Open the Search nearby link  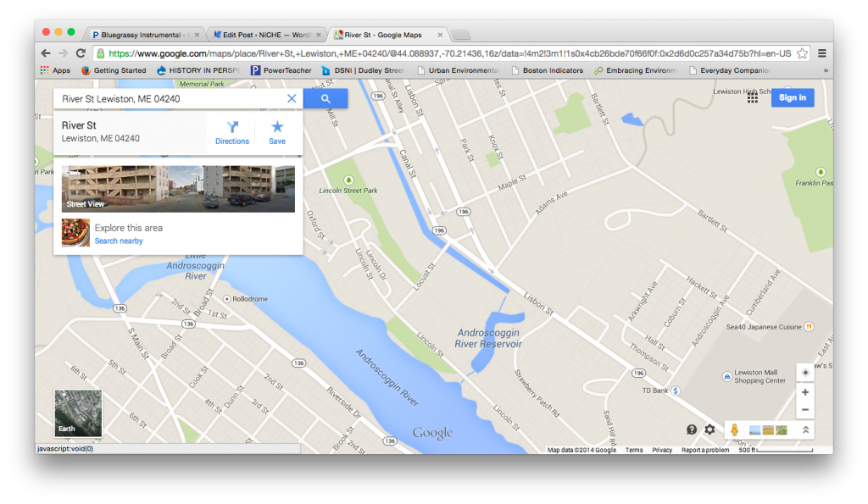click(119, 241)
